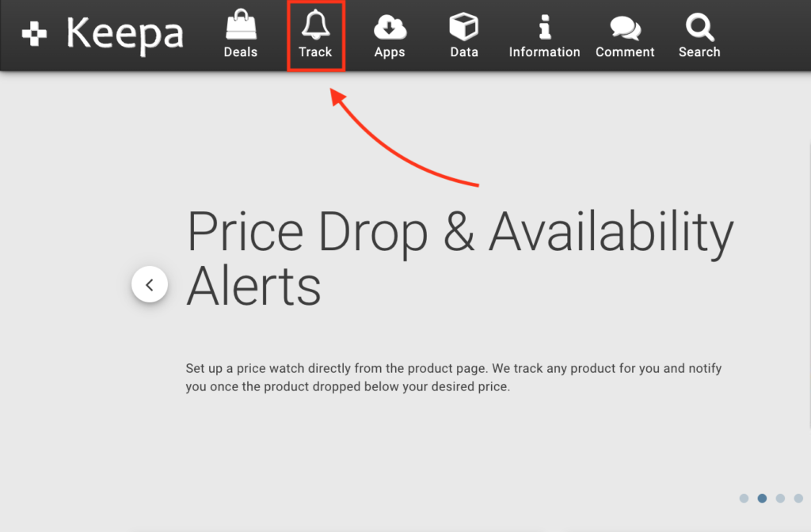
Task: Click the Apps cloud download icon
Action: pyautogui.click(x=389, y=25)
